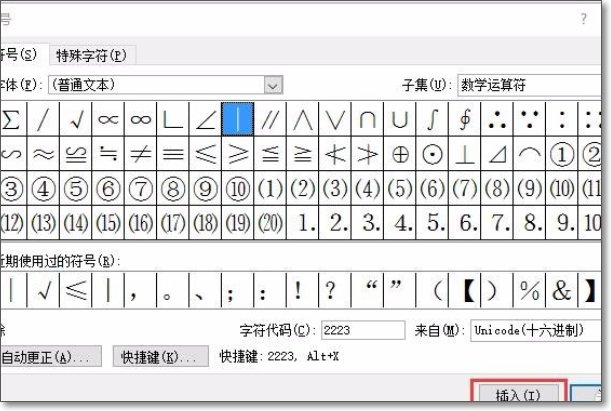
Task: Select the circled dot symbol
Action: click(432, 153)
